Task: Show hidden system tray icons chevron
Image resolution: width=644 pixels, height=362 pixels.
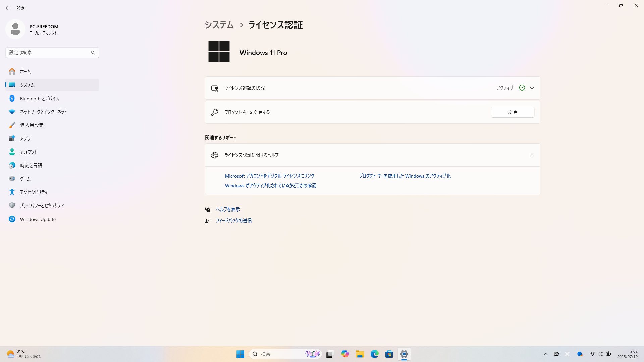Action: (x=545, y=354)
